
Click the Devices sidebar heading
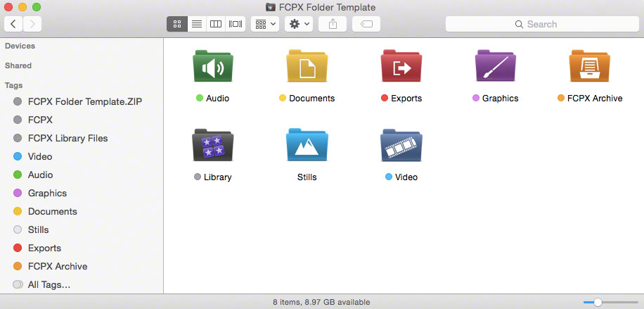click(20, 46)
